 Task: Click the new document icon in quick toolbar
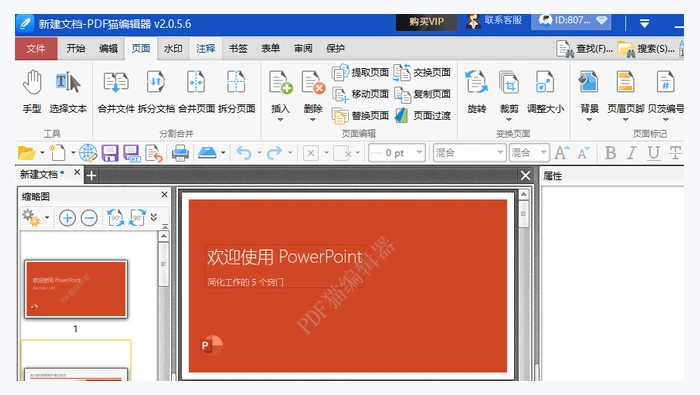[57, 153]
